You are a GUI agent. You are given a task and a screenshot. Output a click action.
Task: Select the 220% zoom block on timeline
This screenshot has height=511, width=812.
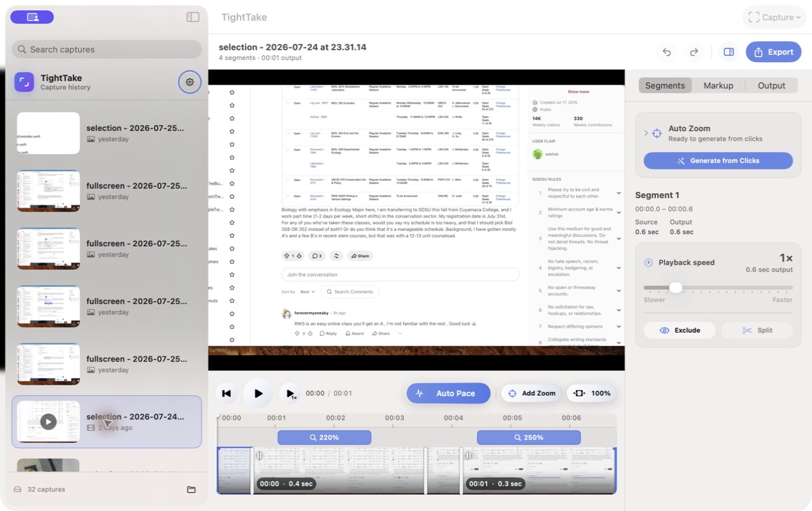click(x=325, y=437)
